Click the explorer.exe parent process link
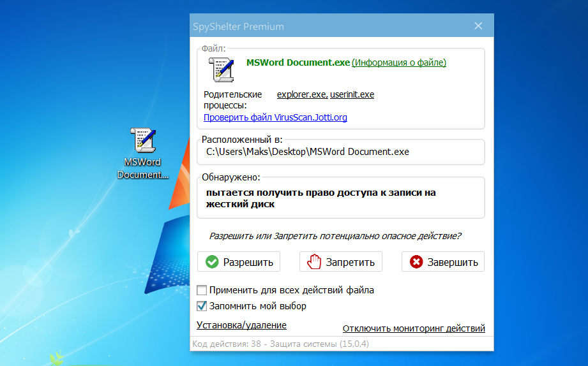This screenshot has width=588, height=366. click(x=302, y=94)
